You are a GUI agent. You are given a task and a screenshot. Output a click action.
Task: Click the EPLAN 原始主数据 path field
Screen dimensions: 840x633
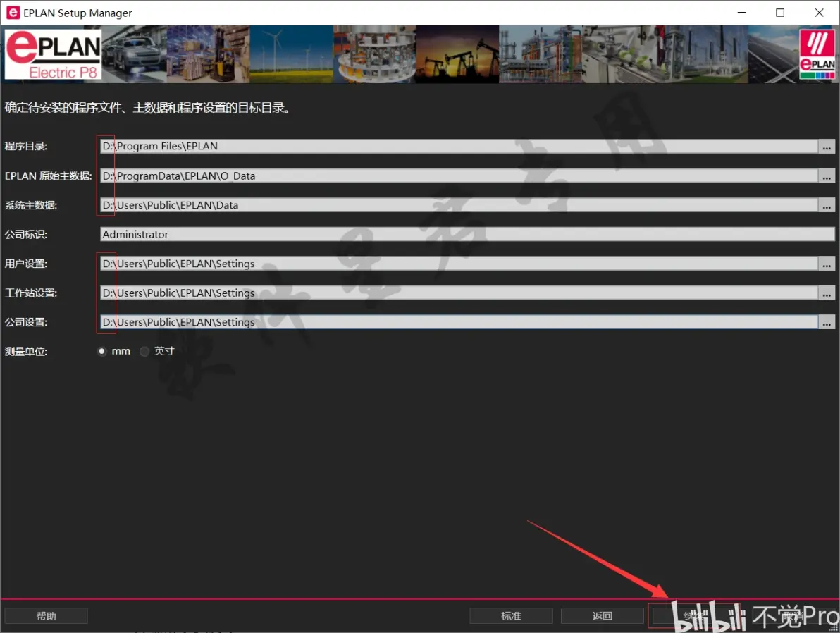[x=458, y=176]
